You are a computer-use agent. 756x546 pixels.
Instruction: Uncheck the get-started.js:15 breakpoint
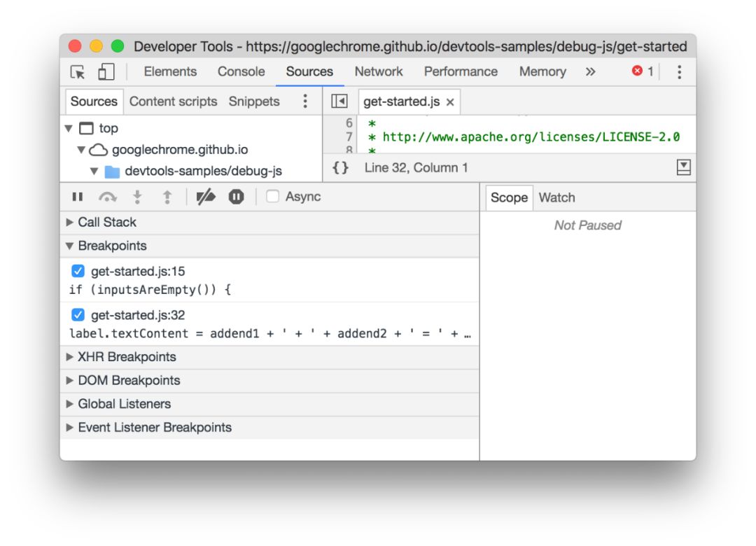pos(78,271)
